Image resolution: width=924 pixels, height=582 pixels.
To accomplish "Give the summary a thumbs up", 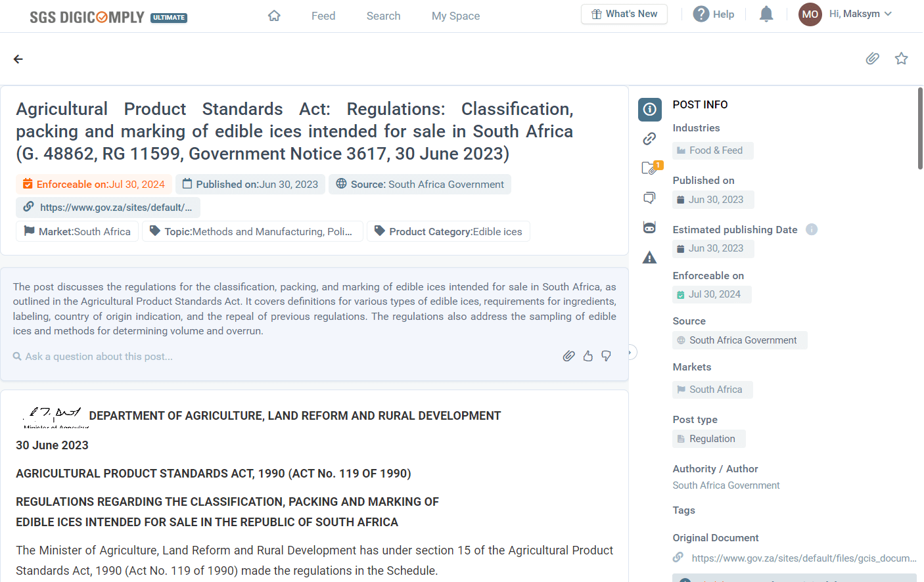I will click(x=588, y=355).
